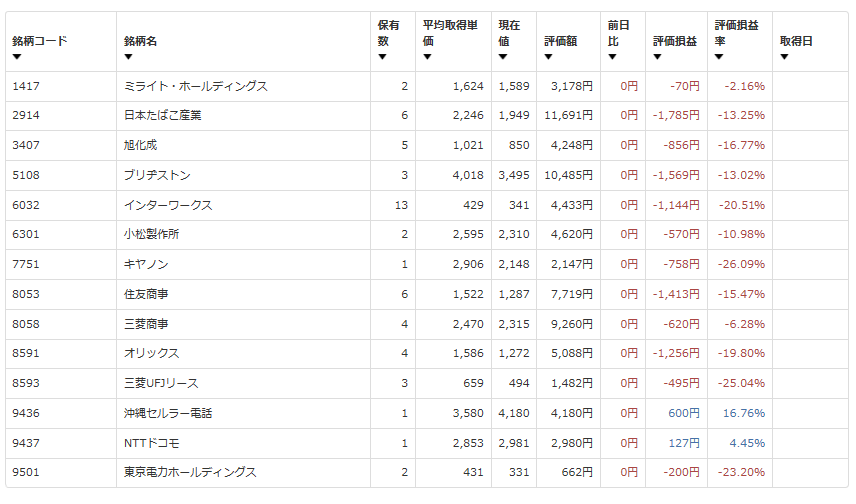The width and height of the screenshot is (856, 504).
Task: Select 2,906 average acquisition price
Action: [468, 264]
